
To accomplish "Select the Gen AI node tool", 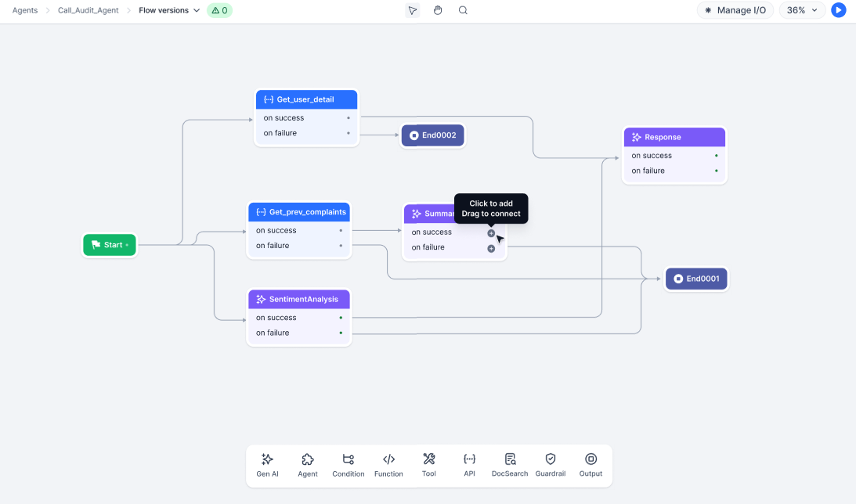I will tap(267, 465).
